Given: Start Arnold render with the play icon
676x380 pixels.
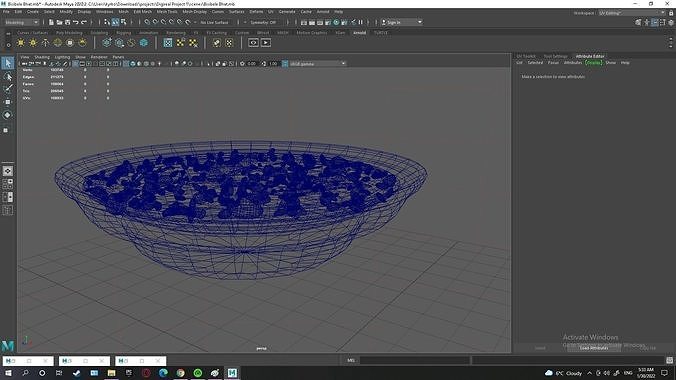Looking at the screenshot, I should pos(266,43).
